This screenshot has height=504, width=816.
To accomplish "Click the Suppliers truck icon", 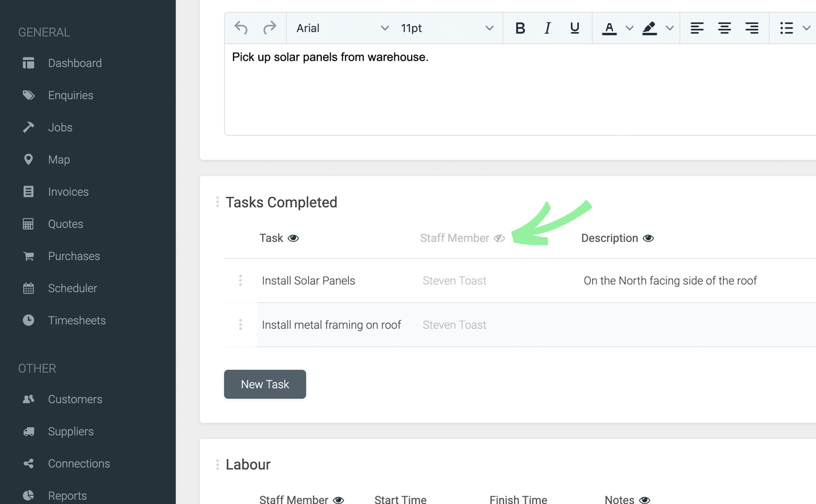I will coord(28,432).
